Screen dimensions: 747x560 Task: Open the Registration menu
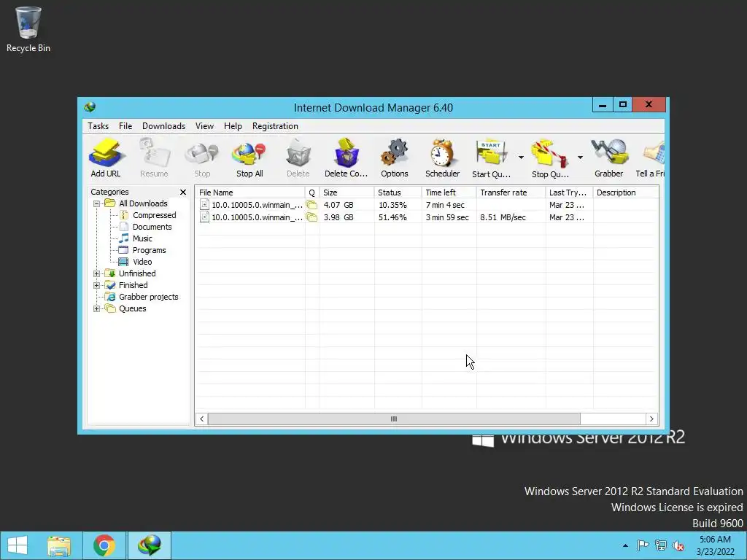click(275, 126)
